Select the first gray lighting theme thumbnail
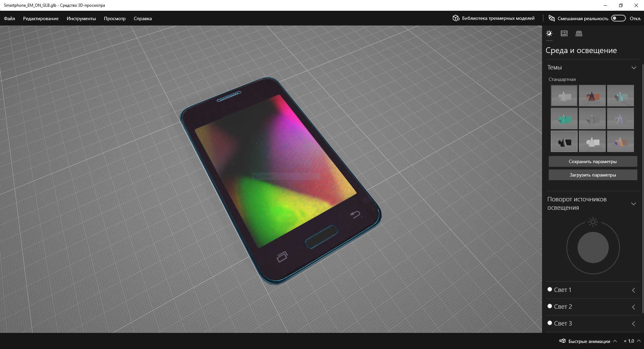The height and width of the screenshot is (349, 644). coord(564,96)
